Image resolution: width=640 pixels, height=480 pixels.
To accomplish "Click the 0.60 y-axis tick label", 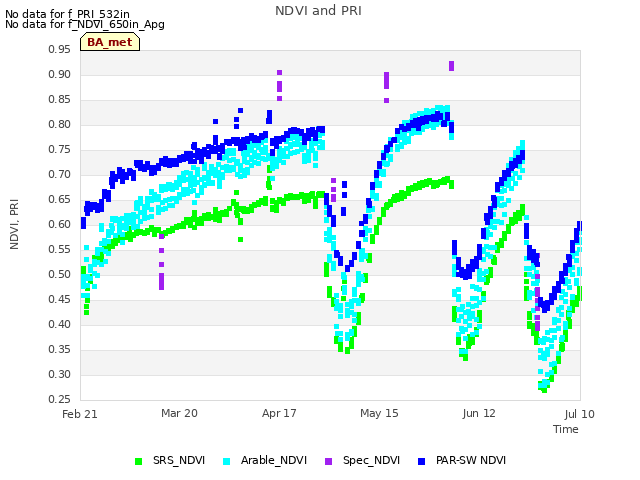I will 60,224.
